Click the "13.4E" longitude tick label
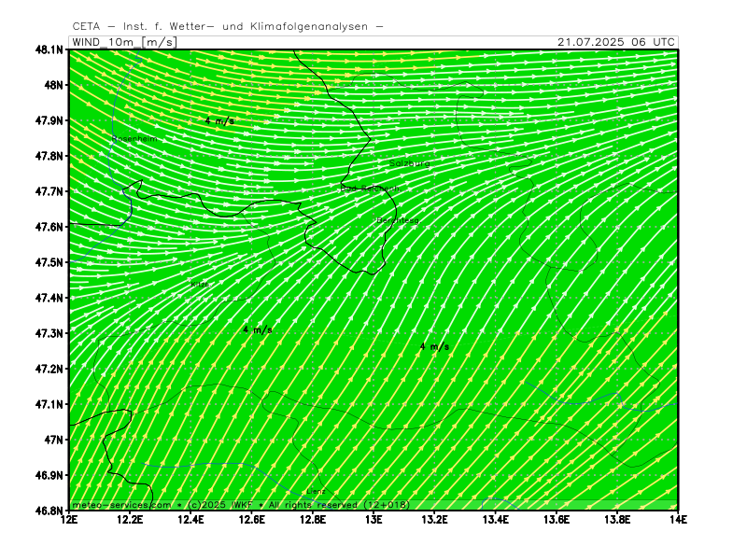Viewport: 747px width, 560px height. point(496,520)
